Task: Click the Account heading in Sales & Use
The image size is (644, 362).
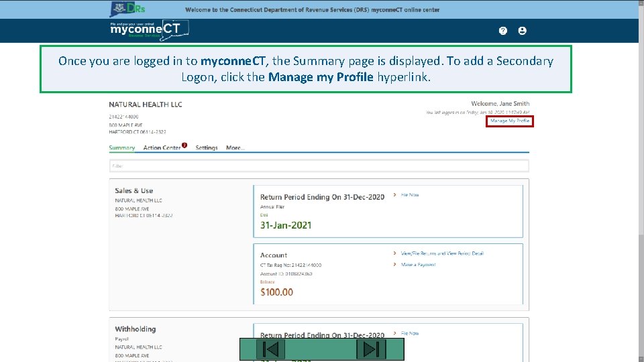Action: click(274, 255)
